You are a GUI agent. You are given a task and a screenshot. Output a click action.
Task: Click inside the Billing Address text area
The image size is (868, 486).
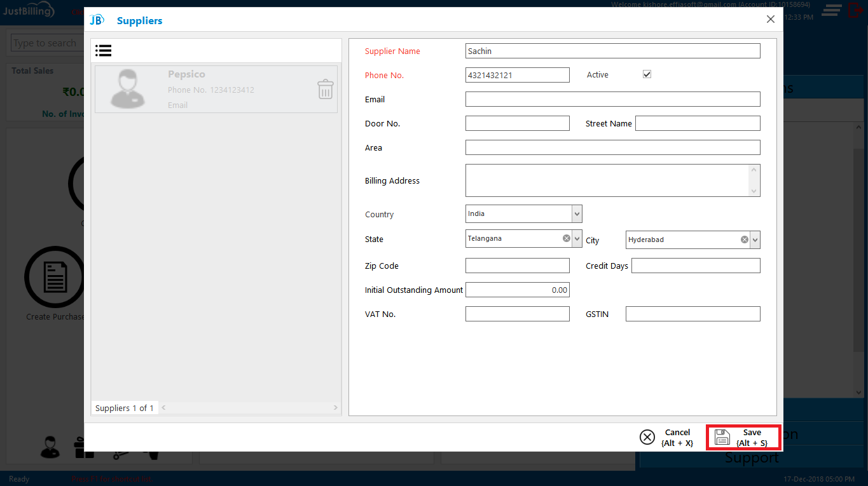coord(607,180)
